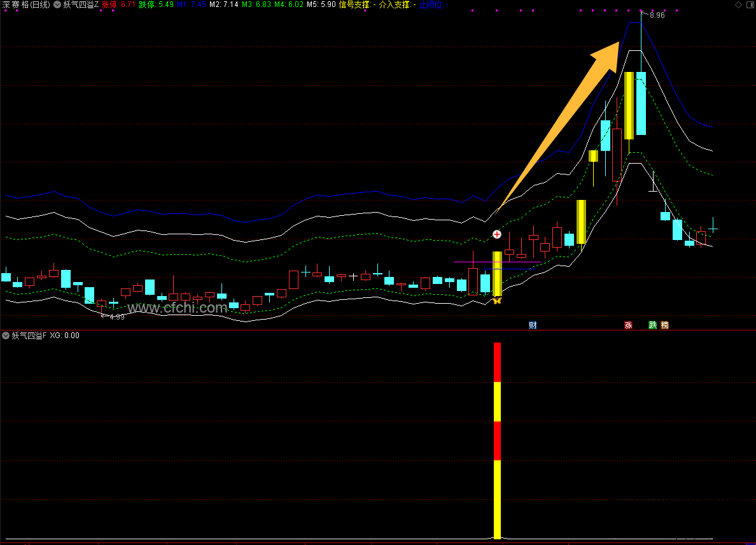
Task: Click the 介入支撑 label
Action: click(x=395, y=5)
